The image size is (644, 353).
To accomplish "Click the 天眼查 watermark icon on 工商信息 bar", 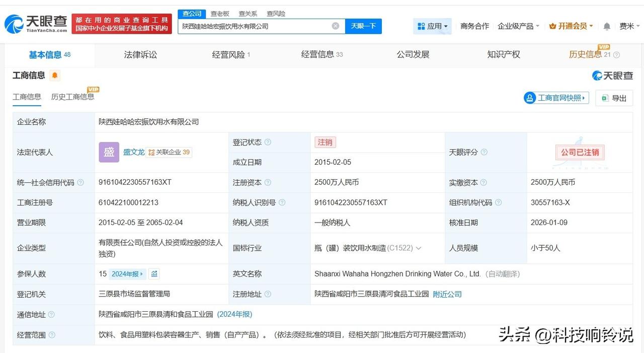I will click(596, 75).
